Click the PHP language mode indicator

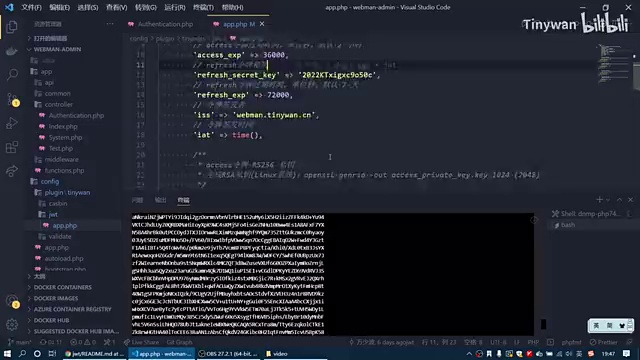533,342
